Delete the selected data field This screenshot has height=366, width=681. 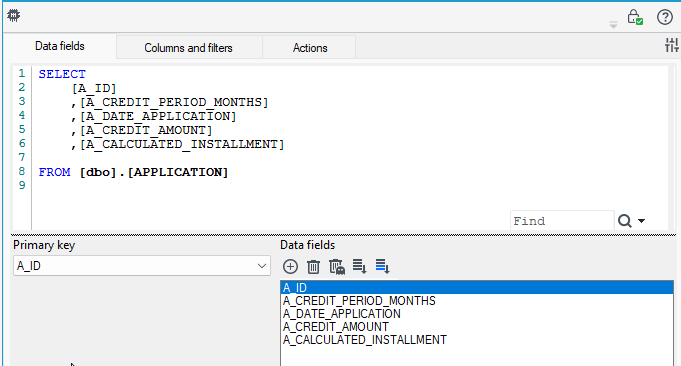(x=313, y=267)
